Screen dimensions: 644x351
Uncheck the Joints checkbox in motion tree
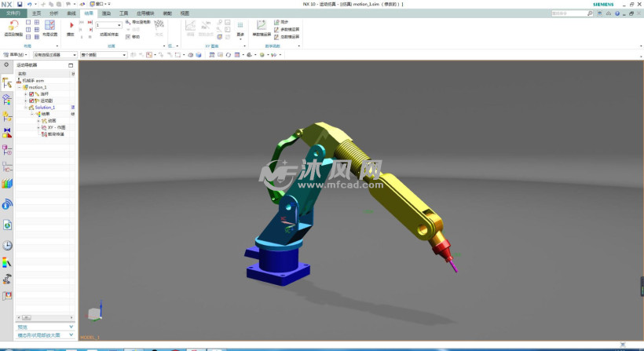(31, 101)
